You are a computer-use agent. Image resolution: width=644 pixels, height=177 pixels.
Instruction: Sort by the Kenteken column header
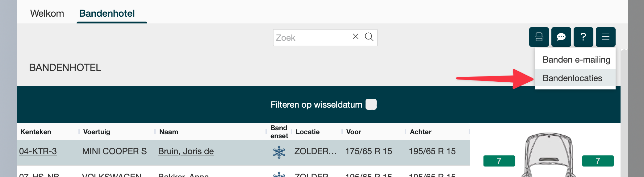tap(36, 132)
